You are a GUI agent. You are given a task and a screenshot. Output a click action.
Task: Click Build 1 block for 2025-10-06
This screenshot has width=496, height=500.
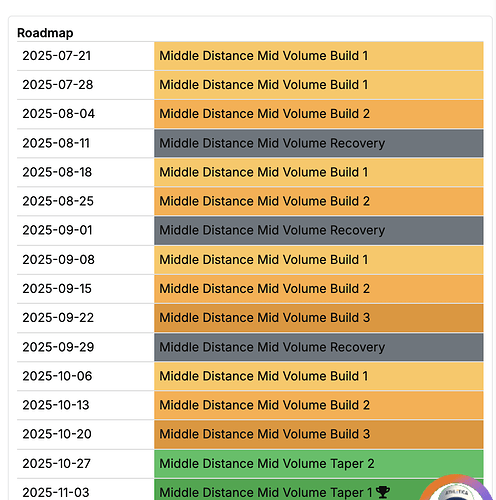tap(319, 376)
